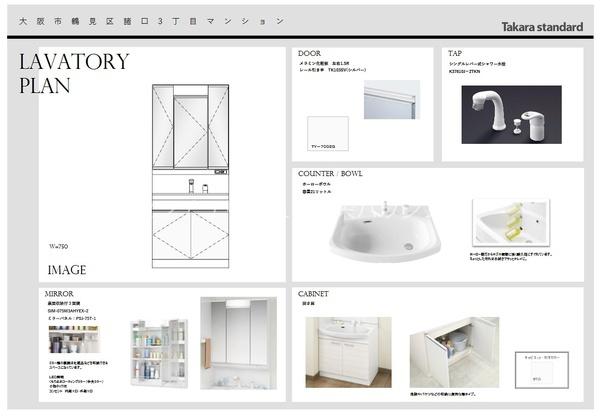
Task: Open the open cabinet door photo
Action: [454, 352]
